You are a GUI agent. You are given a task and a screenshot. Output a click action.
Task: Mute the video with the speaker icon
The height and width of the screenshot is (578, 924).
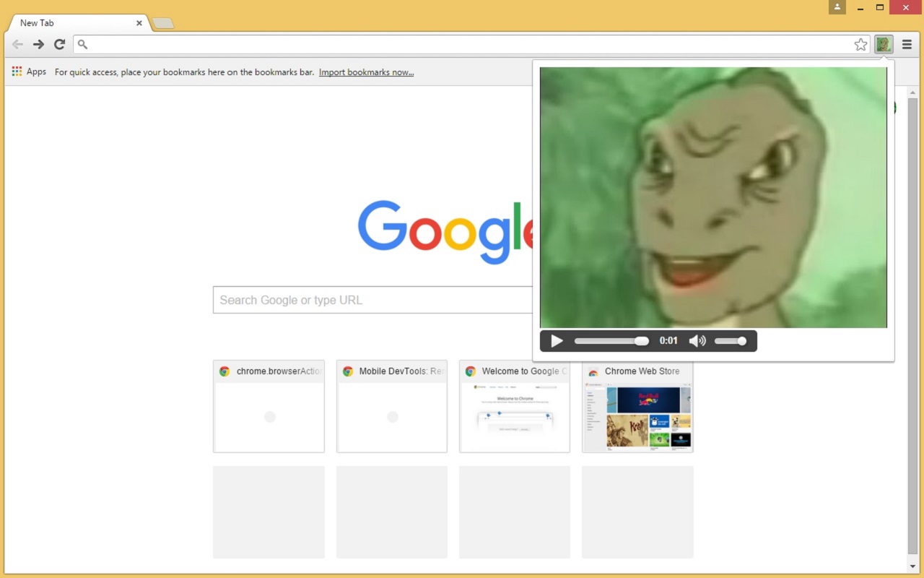click(697, 341)
